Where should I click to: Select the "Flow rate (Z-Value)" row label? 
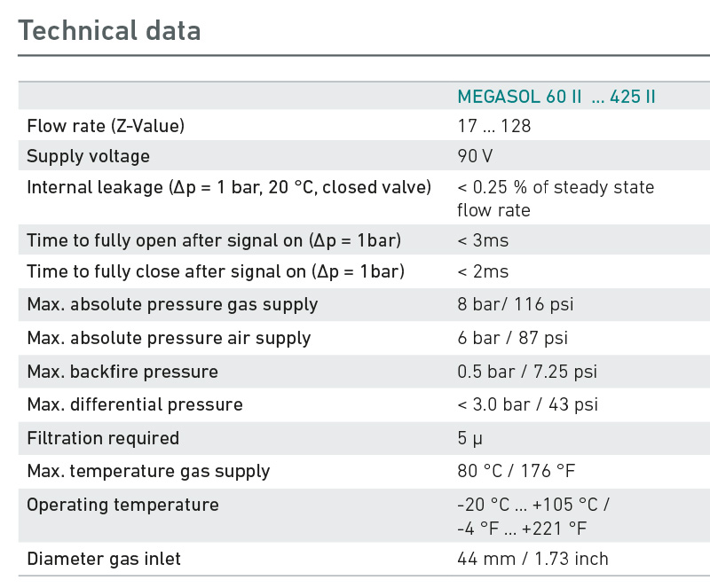(x=106, y=126)
